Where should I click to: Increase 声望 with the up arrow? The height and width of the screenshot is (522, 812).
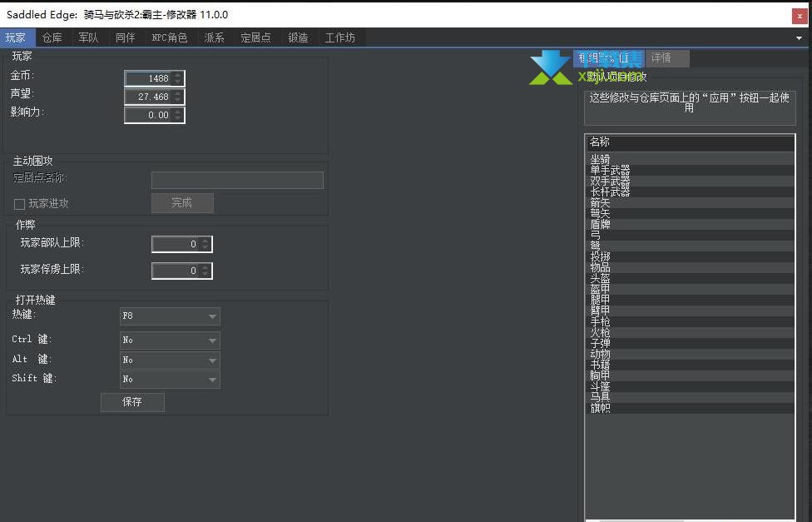[178, 93]
